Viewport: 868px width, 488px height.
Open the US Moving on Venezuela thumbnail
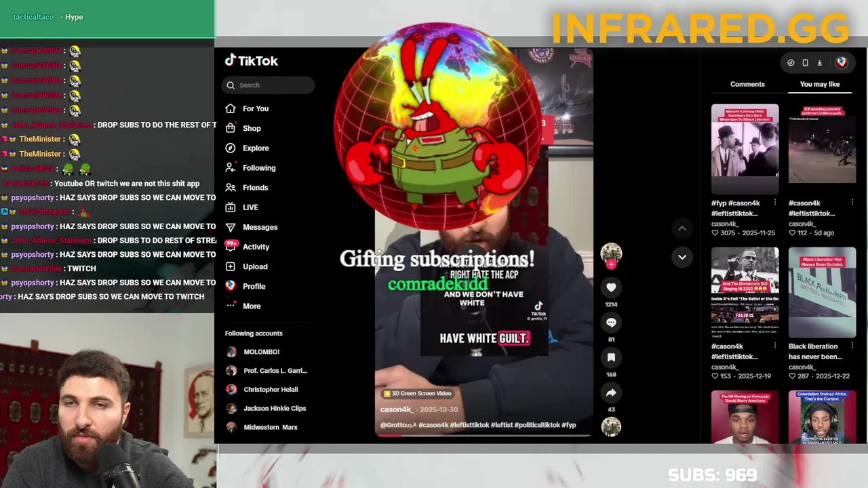click(x=745, y=417)
